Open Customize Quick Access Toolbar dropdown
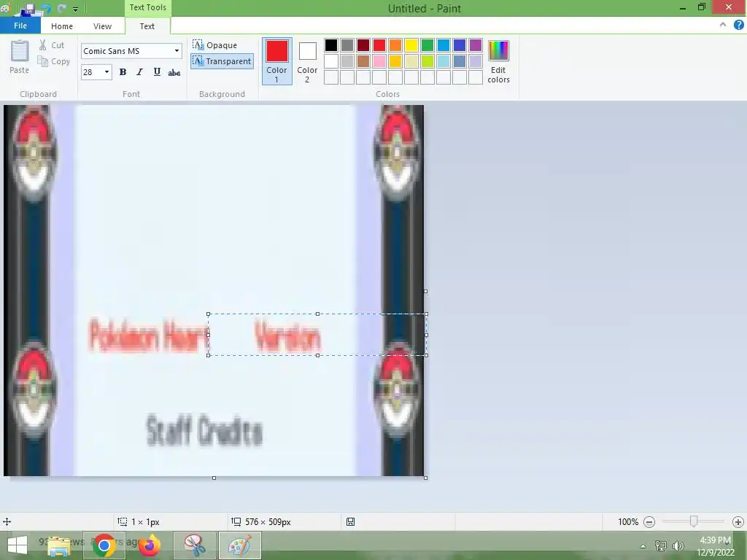 (x=75, y=9)
